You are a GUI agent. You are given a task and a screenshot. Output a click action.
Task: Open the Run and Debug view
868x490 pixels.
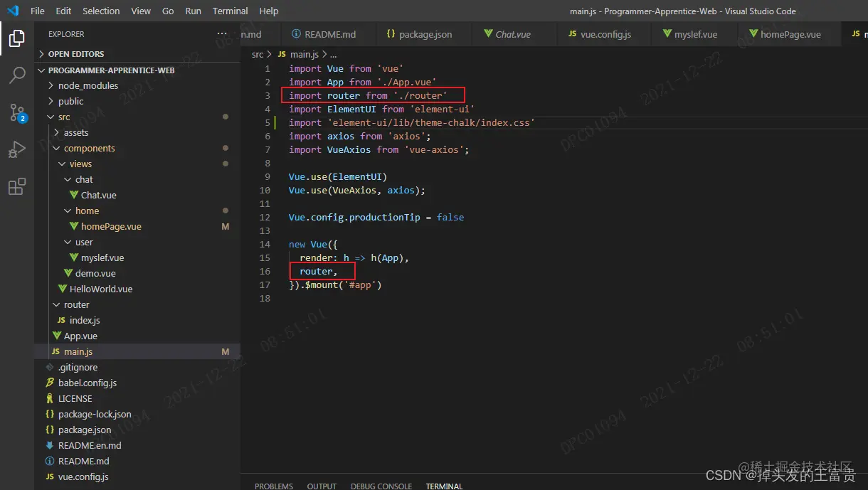tap(17, 149)
